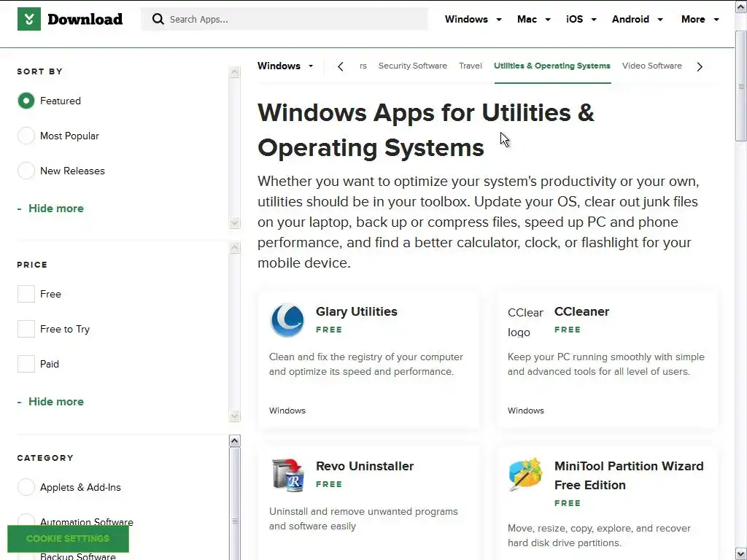
Task: Open the Revo Uninstaller title link
Action: (365, 466)
